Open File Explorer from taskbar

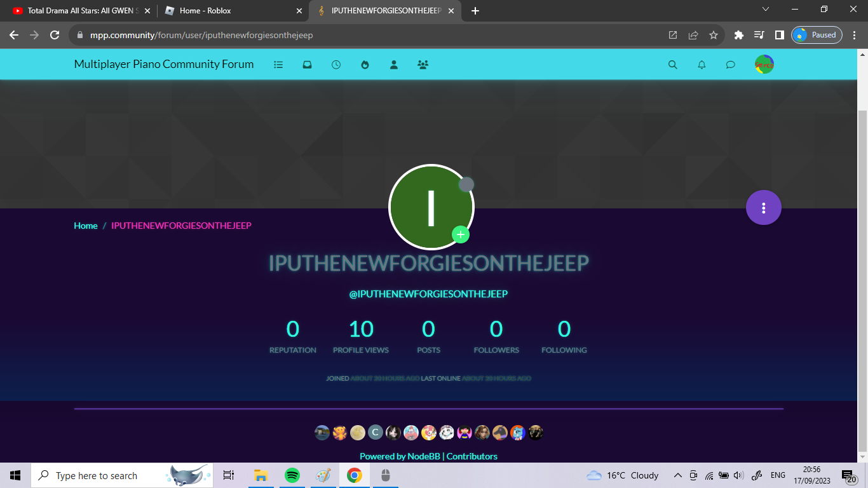point(260,475)
